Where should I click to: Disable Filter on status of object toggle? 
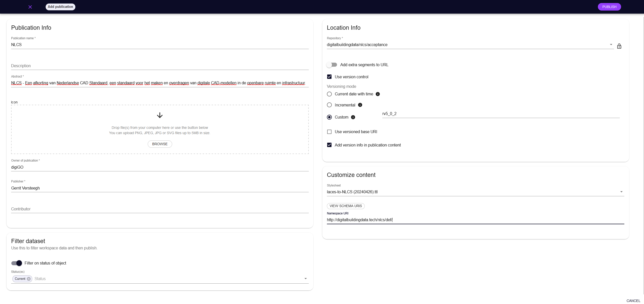pyautogui.click(x=17, y=263)
